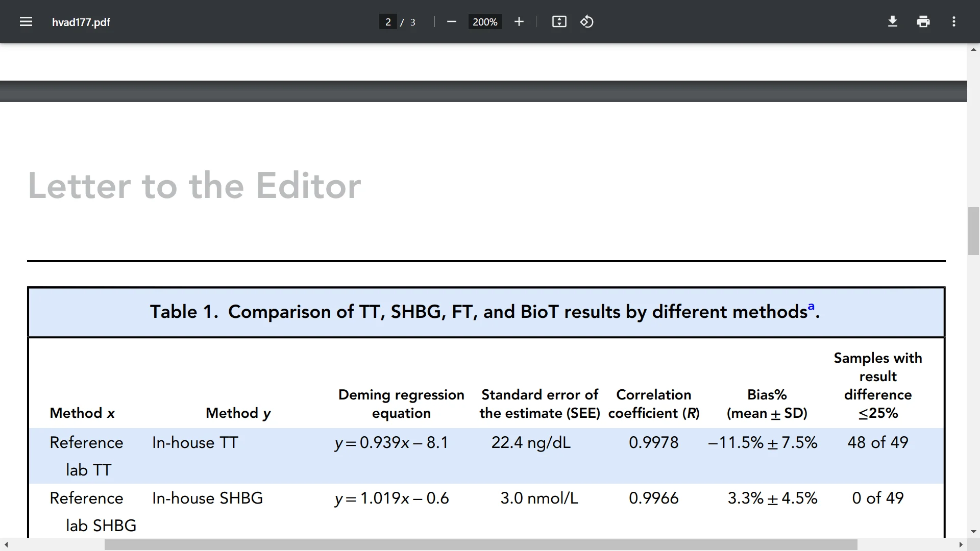980x551 pixels.
Task: Edit the current page number field
Action: click(x=388, y=22)
